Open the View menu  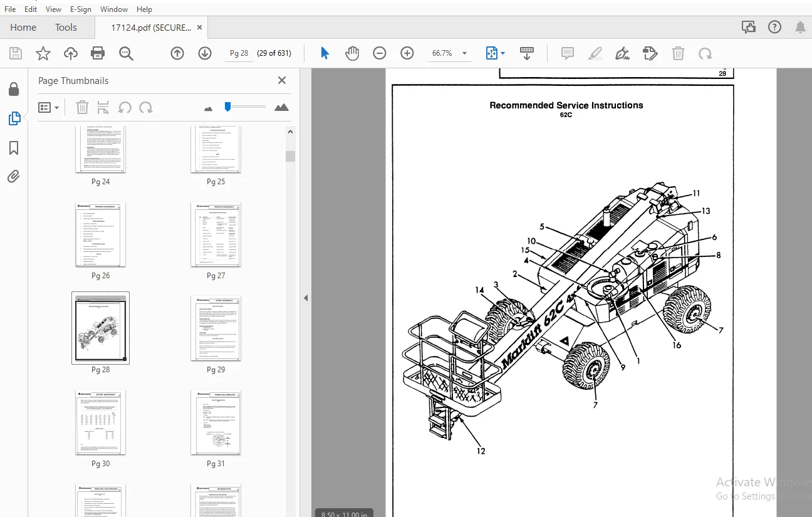[54, 9]
